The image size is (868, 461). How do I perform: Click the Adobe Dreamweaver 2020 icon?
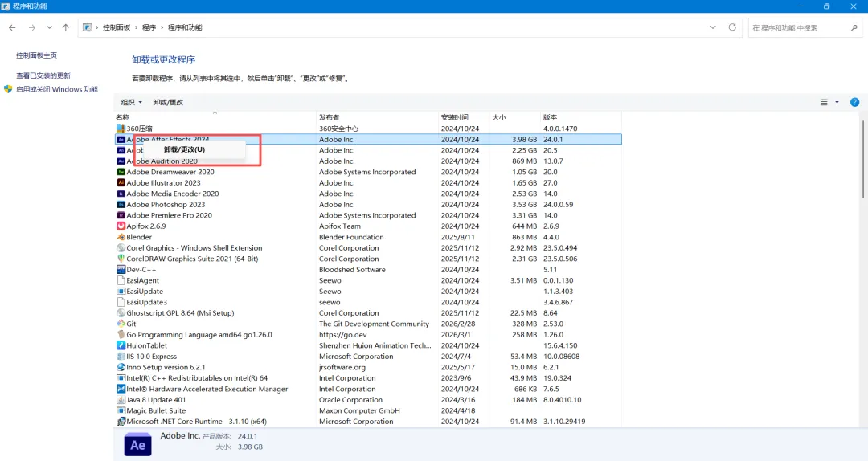point(121,172)
